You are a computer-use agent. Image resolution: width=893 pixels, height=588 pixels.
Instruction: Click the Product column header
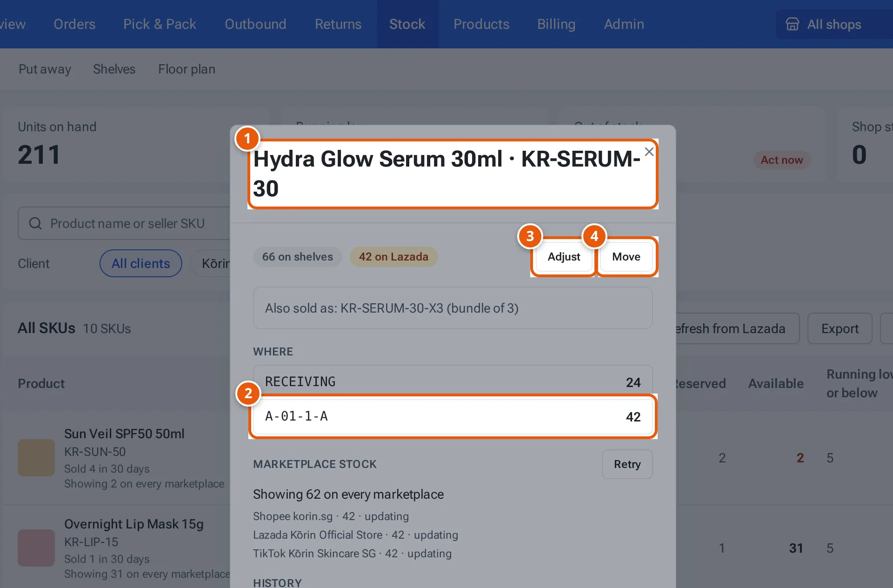(41, 383)
